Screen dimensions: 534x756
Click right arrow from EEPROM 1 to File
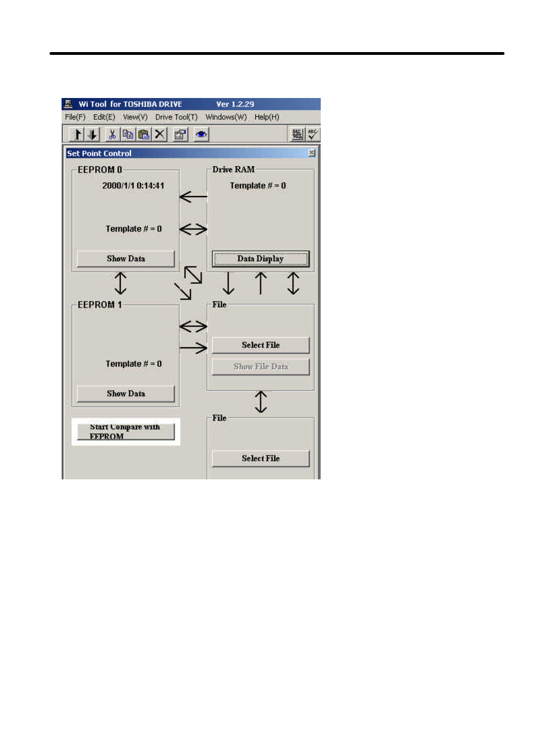click(193, 348)
